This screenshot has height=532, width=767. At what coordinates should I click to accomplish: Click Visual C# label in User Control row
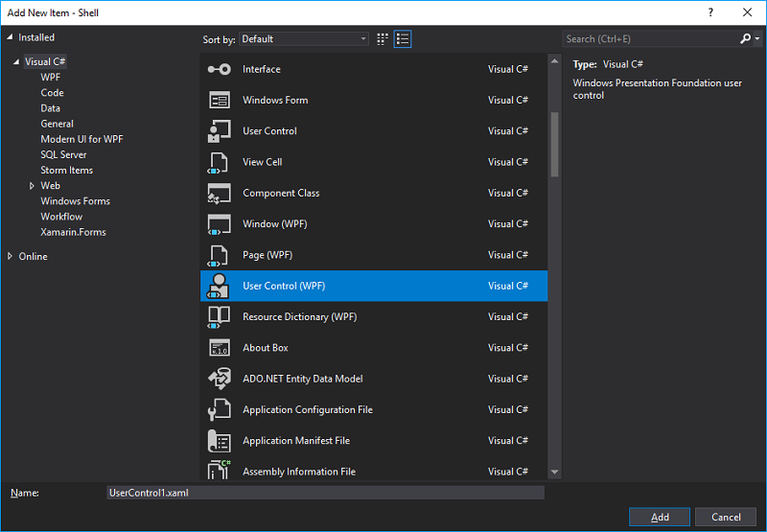508,131
